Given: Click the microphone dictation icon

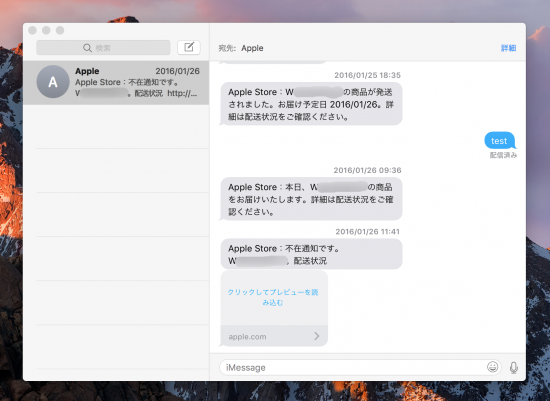Looking at the screenshot, I should (514, 367).
